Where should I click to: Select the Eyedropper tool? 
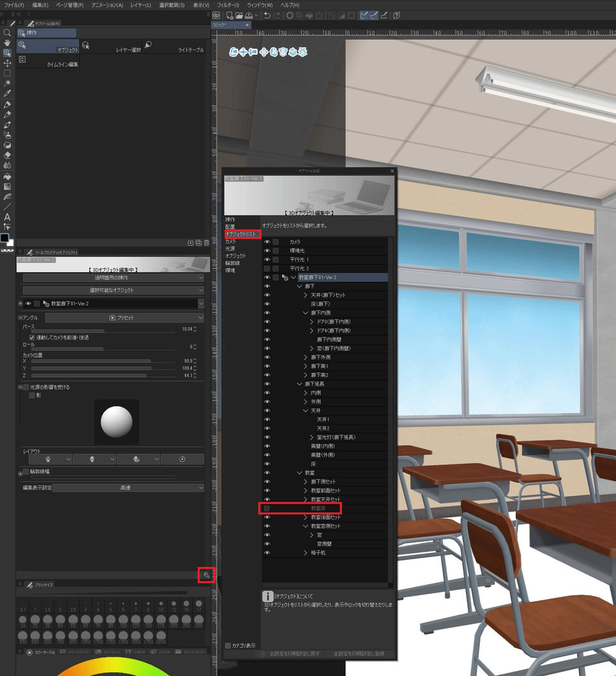tap(7, 93)
